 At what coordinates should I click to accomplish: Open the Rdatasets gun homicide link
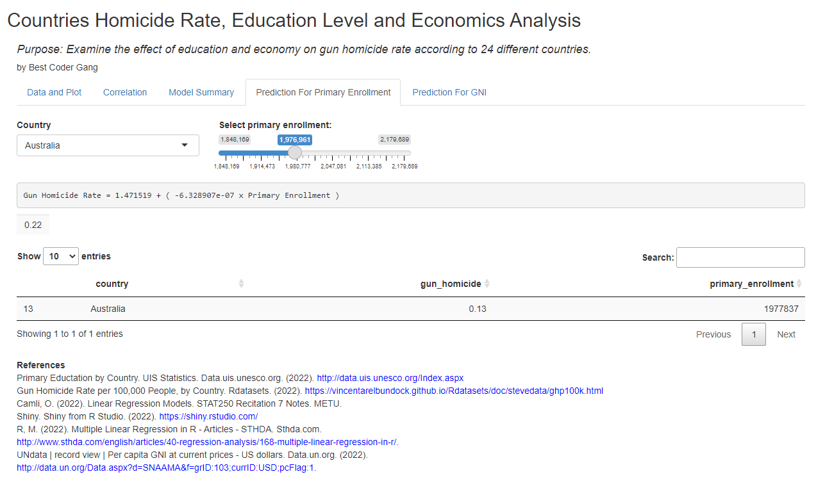[455, 391]
